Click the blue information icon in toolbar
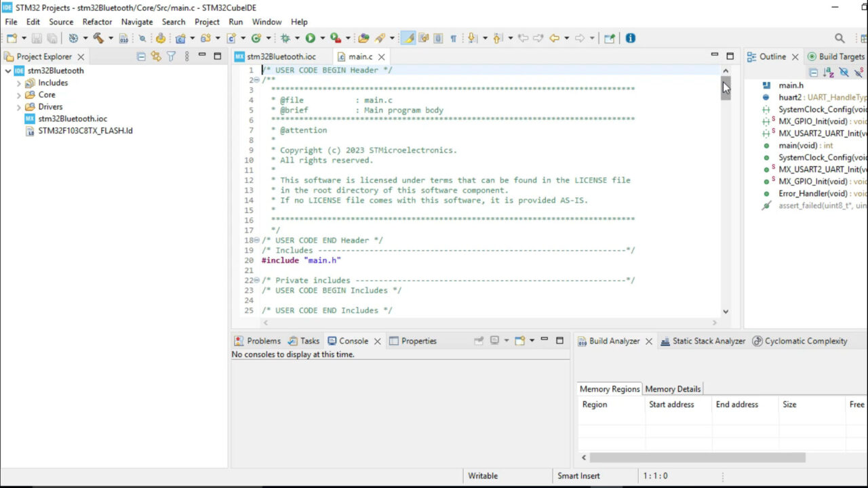The image size is (868, 488). (631, 39)
